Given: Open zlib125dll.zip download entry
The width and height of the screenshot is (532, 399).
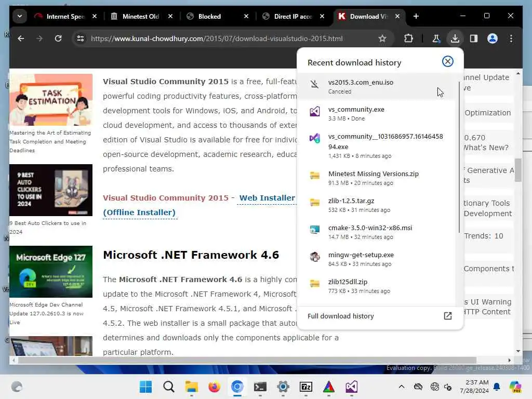Looking at the screenshot, I should 377,286.
